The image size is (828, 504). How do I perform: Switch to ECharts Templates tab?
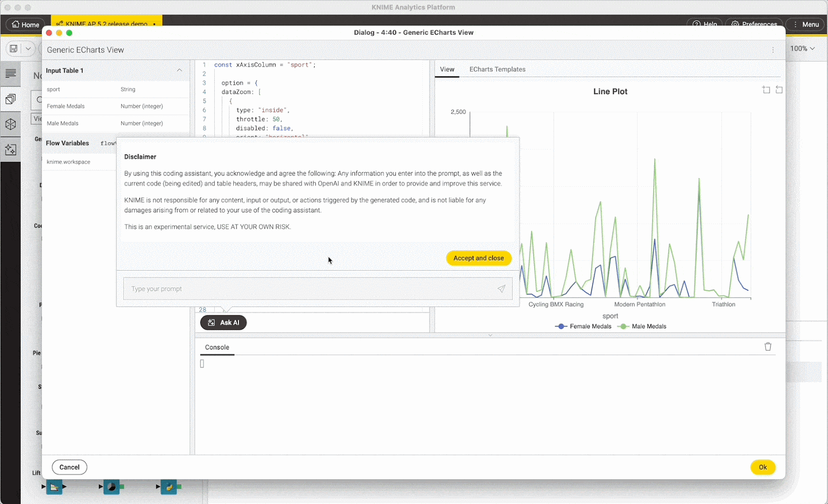pos(497,69)
